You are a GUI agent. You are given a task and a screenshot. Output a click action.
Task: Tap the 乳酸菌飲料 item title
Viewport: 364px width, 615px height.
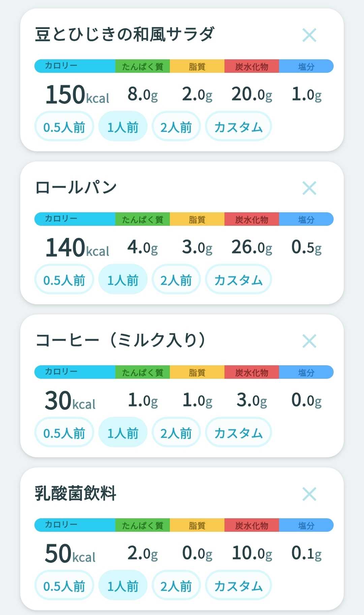(x=75, y=493)
